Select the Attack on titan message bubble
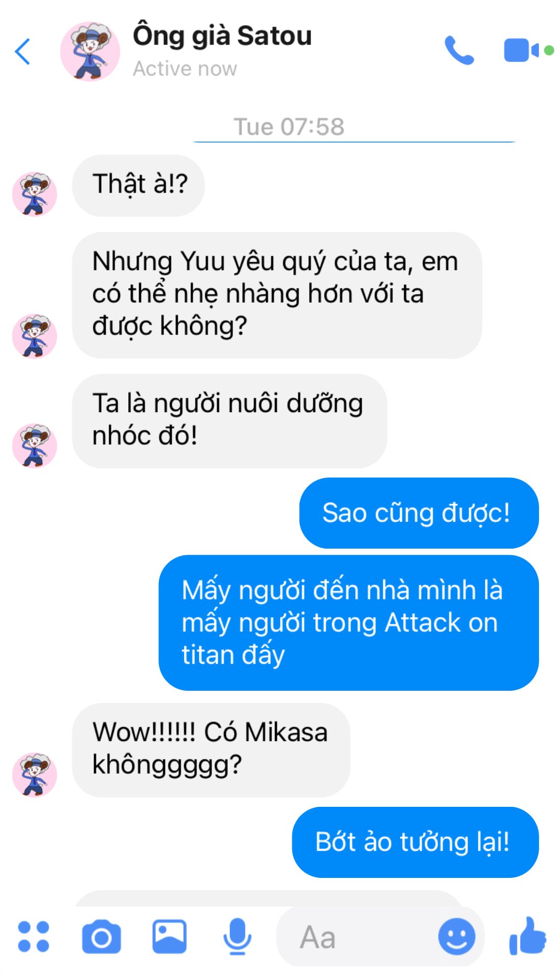Image resolution: width=560 pixels, height=973 pixels. point(349,623)
